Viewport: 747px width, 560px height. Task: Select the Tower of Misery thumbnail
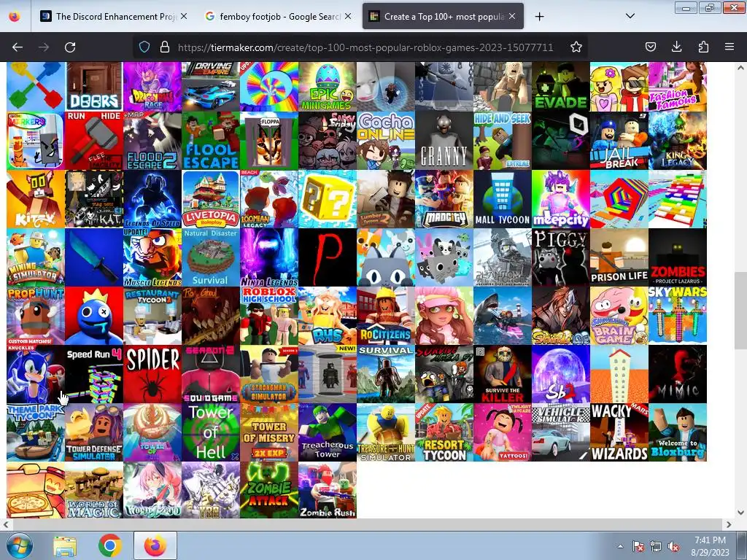(269, 432)
